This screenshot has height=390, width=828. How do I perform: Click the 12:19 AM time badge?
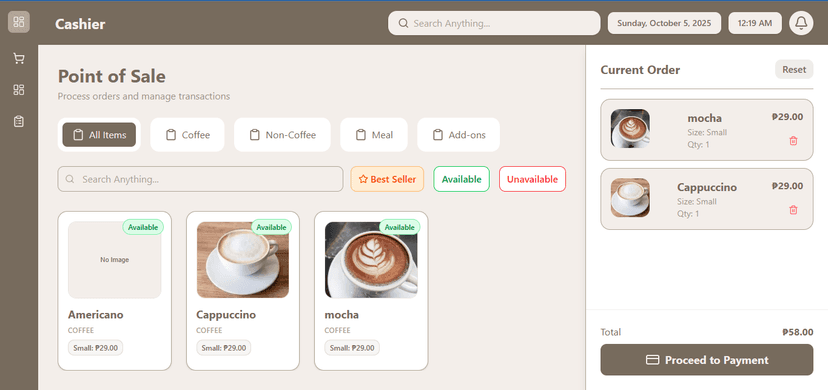tap(755, 23)
